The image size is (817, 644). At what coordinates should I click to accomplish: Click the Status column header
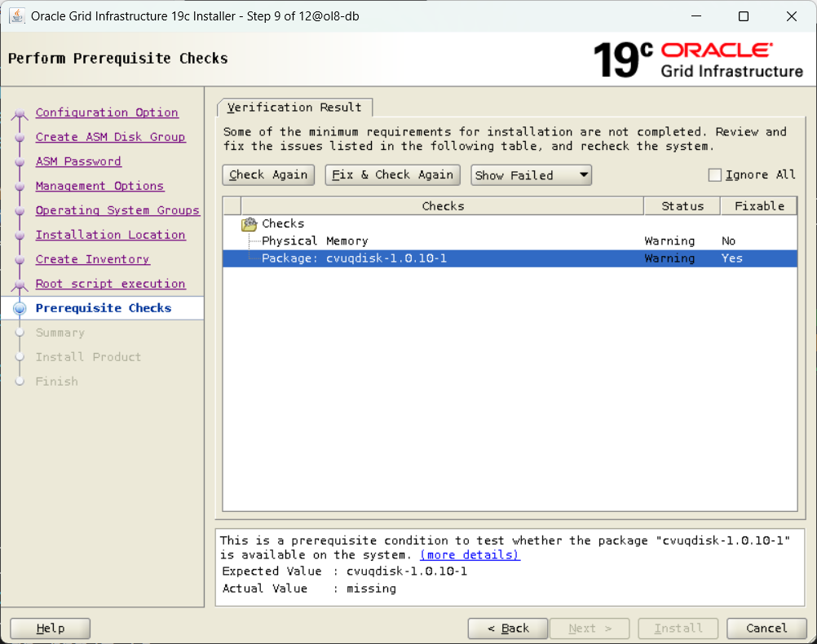click(682, 206)
